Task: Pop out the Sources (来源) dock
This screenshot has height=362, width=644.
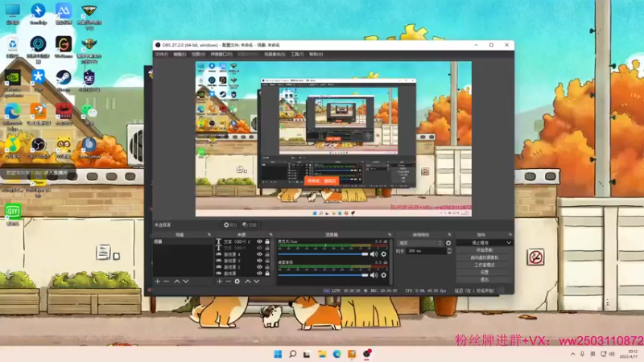Action: pos(270,235)
